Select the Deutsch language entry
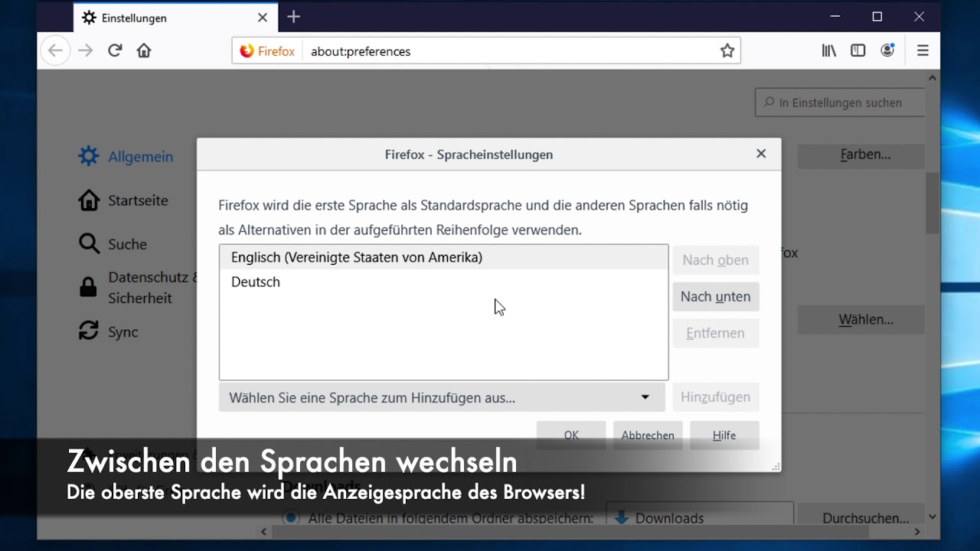 443,282
